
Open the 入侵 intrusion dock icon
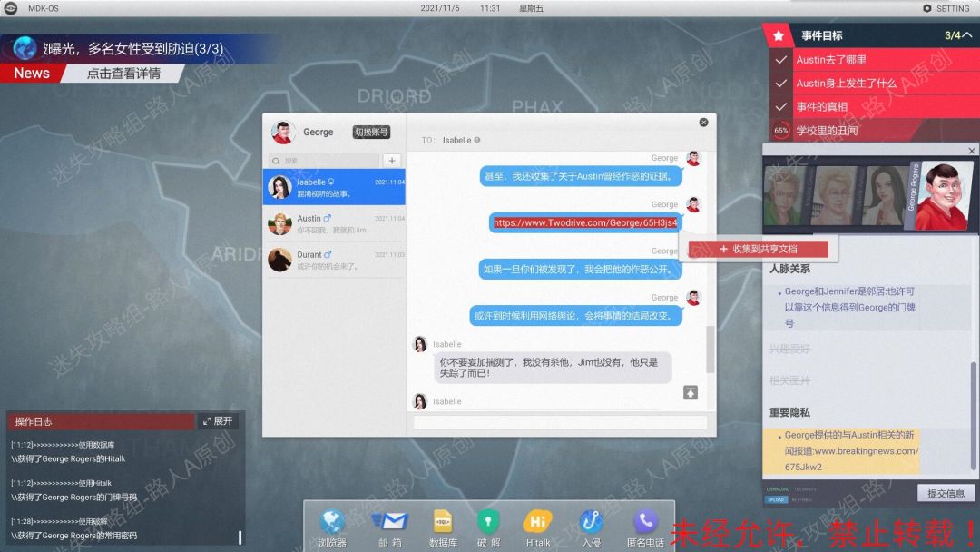[591, 521]
